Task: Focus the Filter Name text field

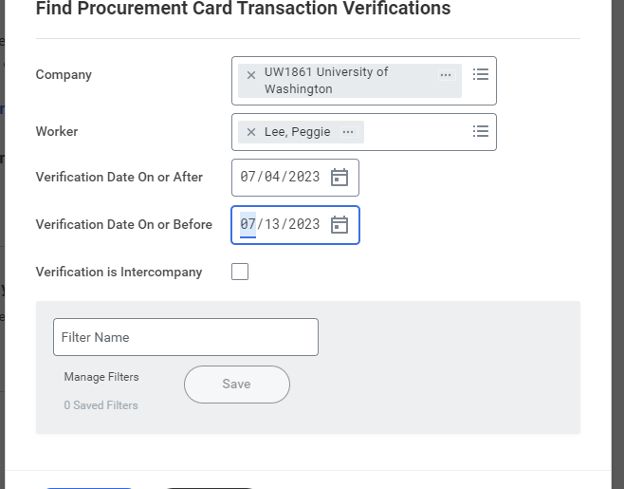Action: [186, 337]
